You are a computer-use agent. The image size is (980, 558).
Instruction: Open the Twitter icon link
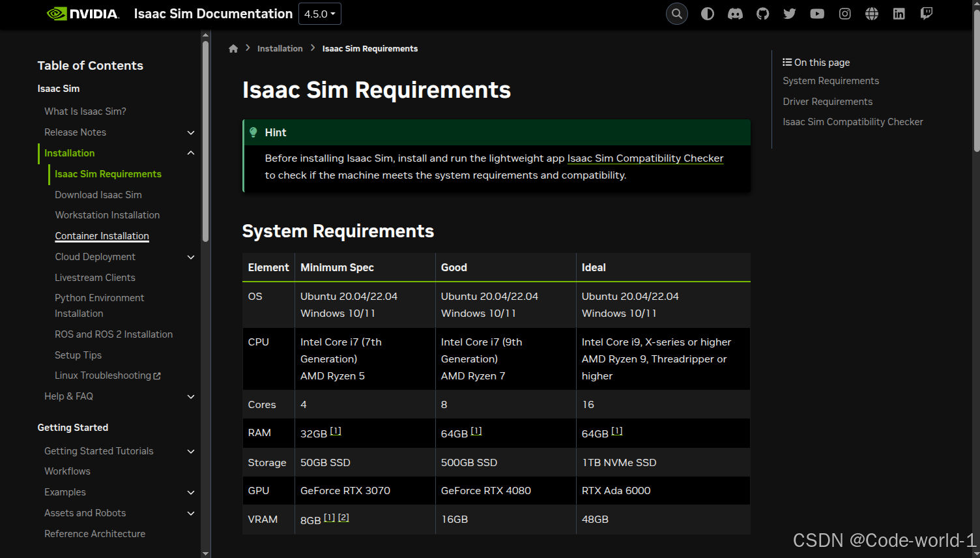(790, 14)
